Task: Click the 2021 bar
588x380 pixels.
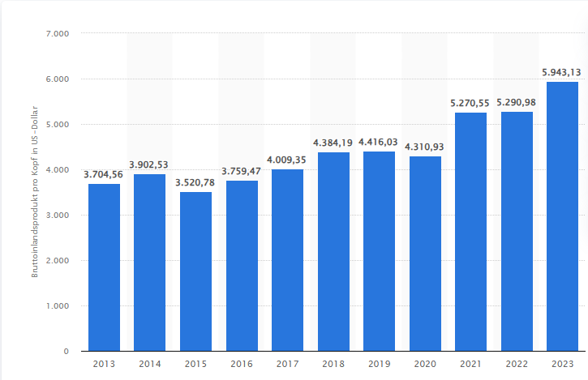Action: pyautogui.click(x=470, y=232)
